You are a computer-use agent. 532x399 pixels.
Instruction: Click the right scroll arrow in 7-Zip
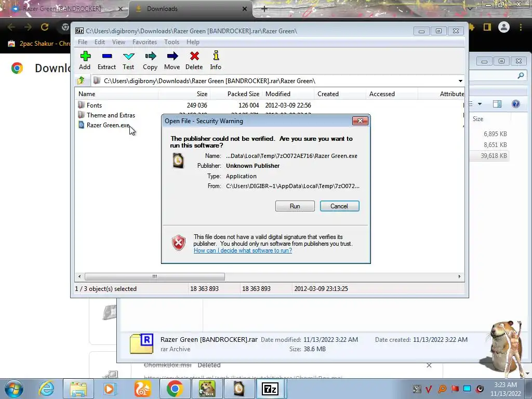pos(459,276)
